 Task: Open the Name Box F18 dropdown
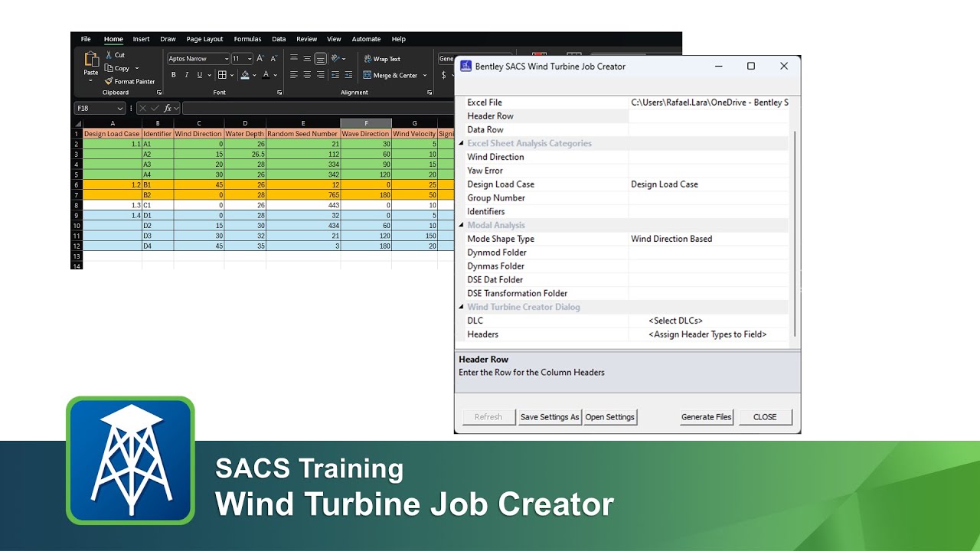120,109
